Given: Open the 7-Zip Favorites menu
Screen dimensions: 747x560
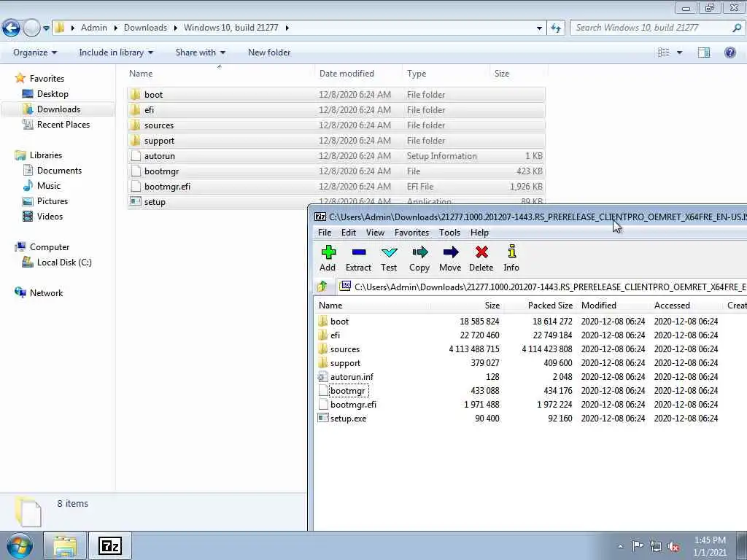Looking at the screenshot, I should coord(411,233).
